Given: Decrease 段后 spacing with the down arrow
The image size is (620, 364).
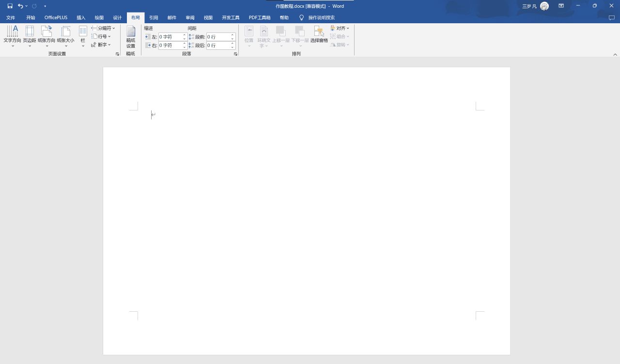Looking at the screenshot, I should tap(232, 47).
